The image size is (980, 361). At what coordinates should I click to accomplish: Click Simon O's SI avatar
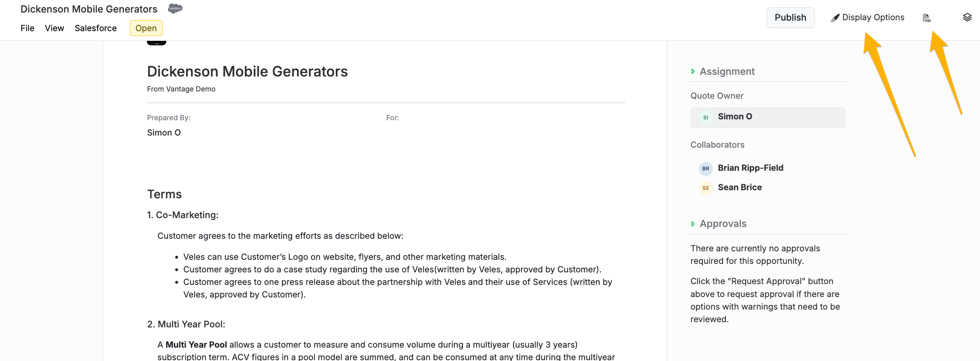click(706, 117)
